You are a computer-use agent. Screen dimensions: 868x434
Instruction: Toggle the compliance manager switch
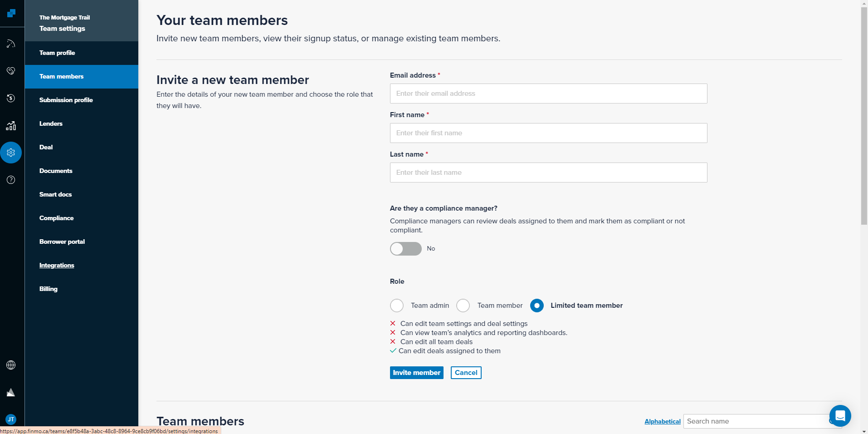[x=405, y=249]
